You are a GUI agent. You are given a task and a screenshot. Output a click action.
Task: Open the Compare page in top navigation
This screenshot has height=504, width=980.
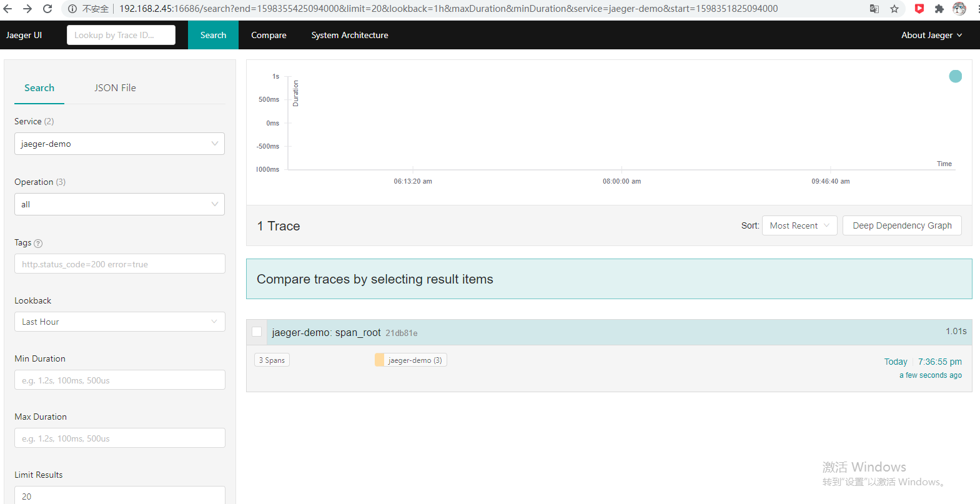tap(269, 35)
